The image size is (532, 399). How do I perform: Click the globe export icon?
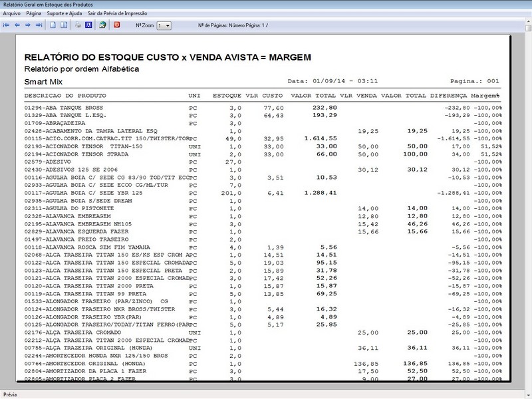(x=102, y=25)
